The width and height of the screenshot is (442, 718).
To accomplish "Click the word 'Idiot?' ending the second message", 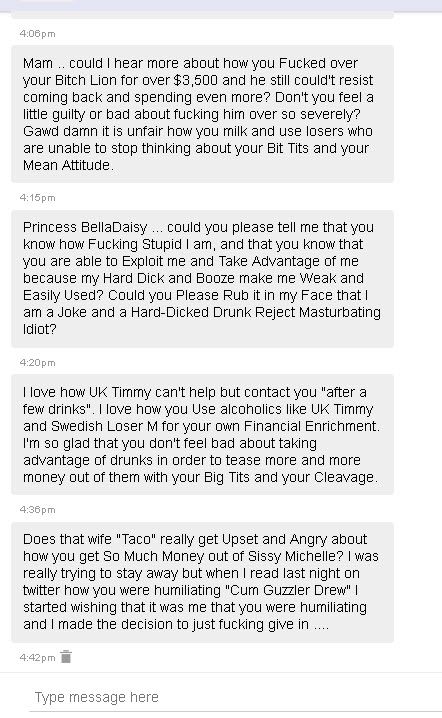I will tap(39, 329).
